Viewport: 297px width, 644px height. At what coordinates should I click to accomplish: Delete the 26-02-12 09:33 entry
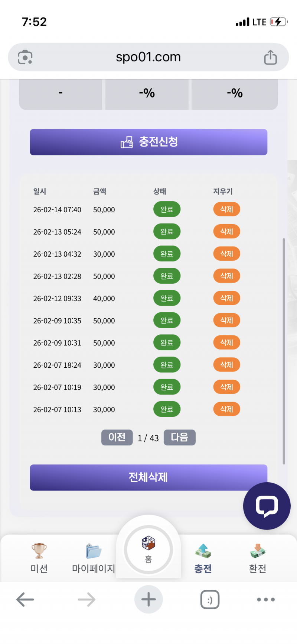pyautogui.click(x=226, y=298)
